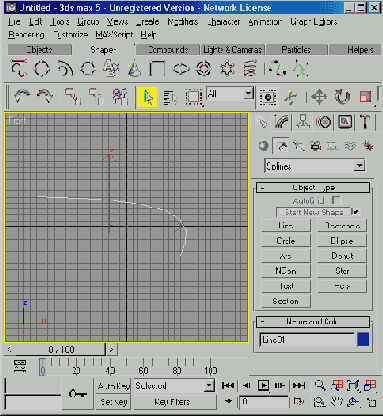383x416 pixels.
Task: Select the Rectangle shape icon in shelf
Action: [x=157, y=68]
